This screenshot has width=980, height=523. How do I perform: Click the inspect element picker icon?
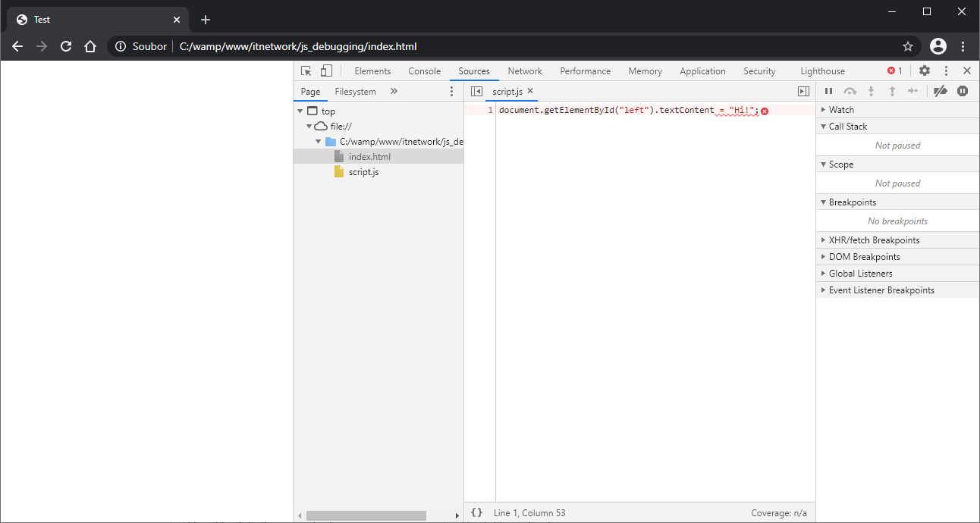(306, 71)
